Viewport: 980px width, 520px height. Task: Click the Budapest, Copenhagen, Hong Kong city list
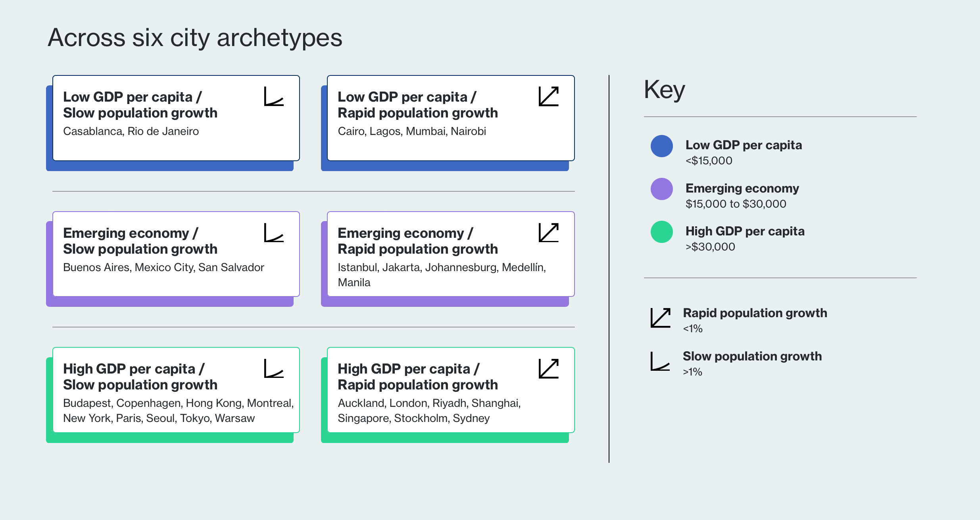click(x=179, y=410)
